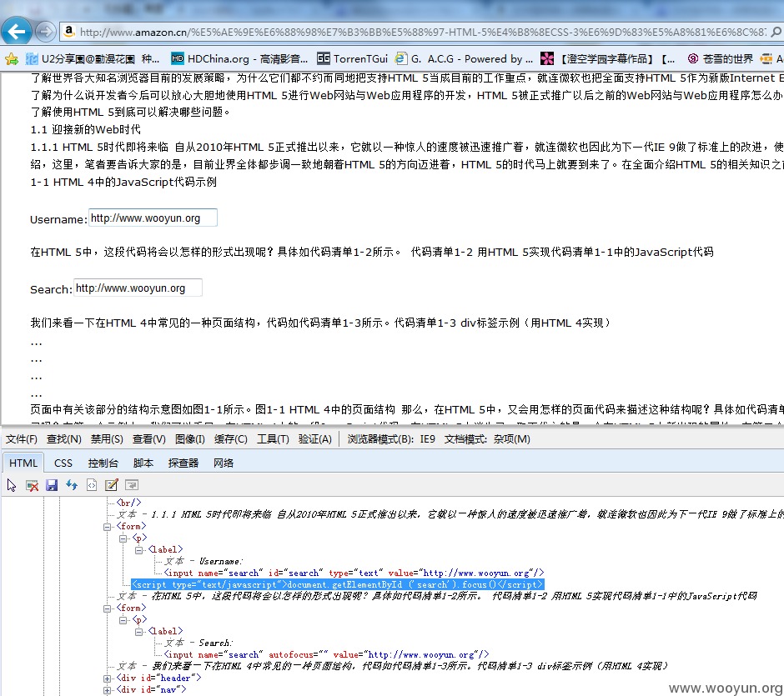The height and width of the screenshot is (696, 784).
Task: Show element source with style icon
Action: point(92,485)
